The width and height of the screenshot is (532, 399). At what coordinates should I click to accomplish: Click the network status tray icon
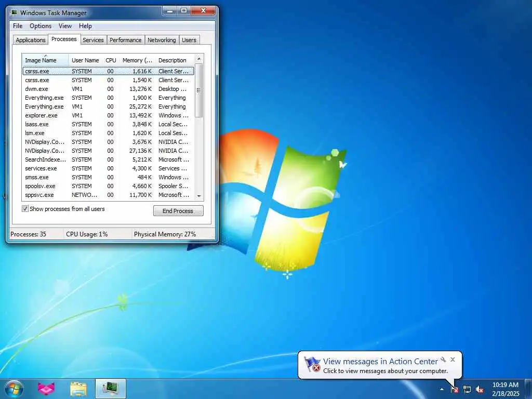(x=467, y=389)
